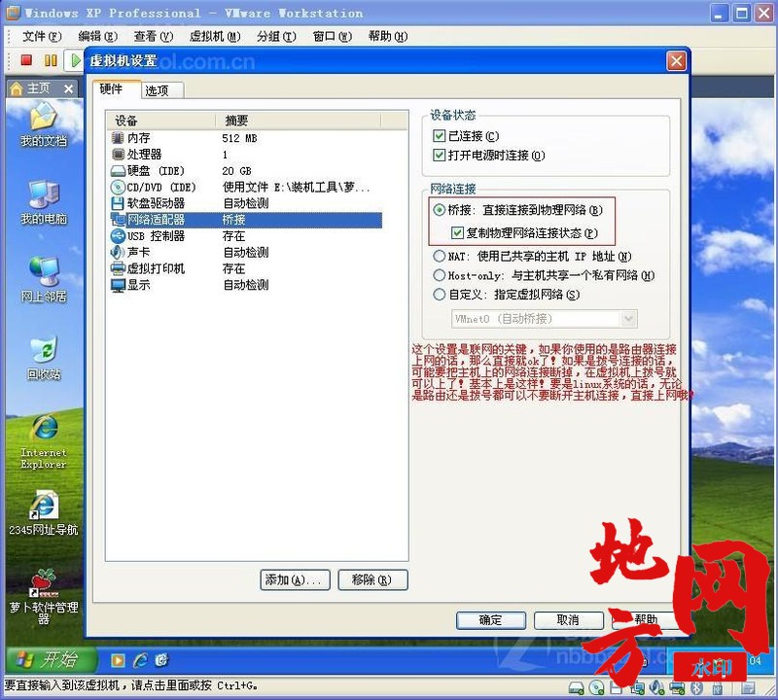
Task: Close the 虚拟机设置 dialog
Action: (676, 61)
